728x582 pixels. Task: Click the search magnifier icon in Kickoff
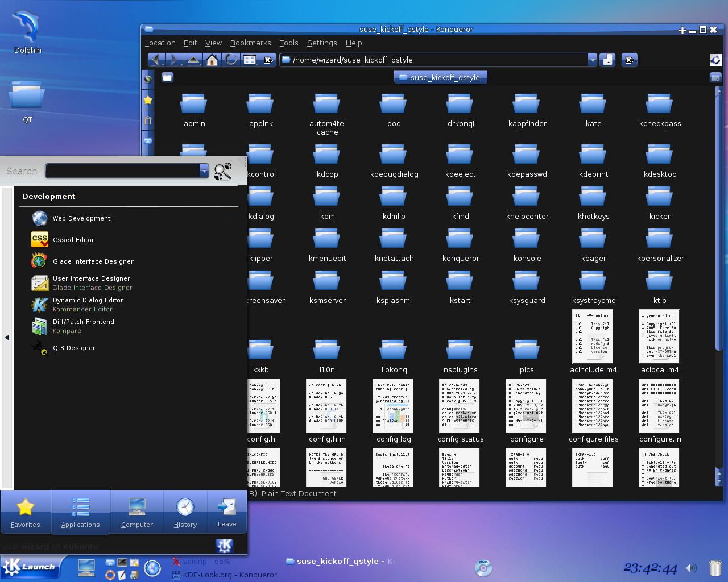[x=223, y=171]
